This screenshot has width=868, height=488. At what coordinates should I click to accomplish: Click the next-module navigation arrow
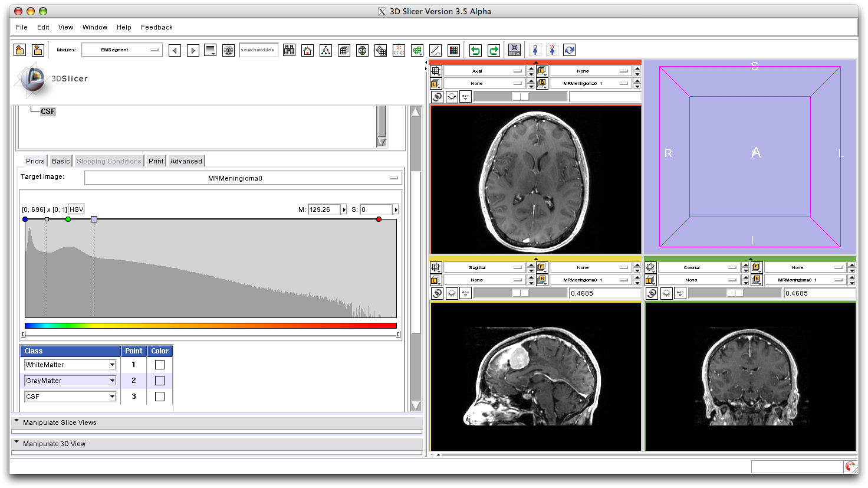(x=193, y=50)
